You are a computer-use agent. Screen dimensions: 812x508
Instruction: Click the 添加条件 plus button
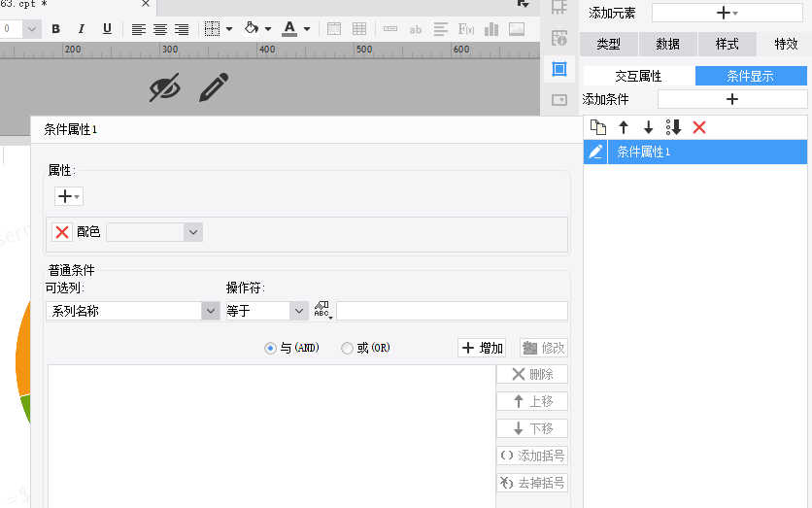point(732,99)
